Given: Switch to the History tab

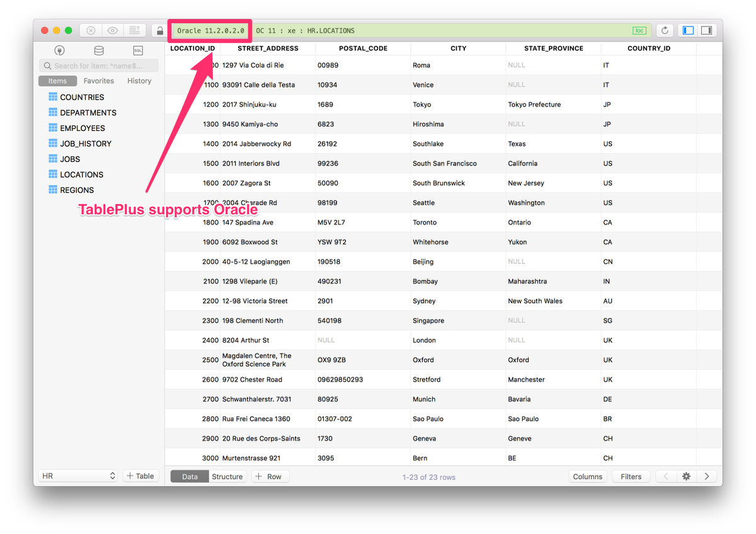Looking at the screenshot, I should tap(139, 81).
